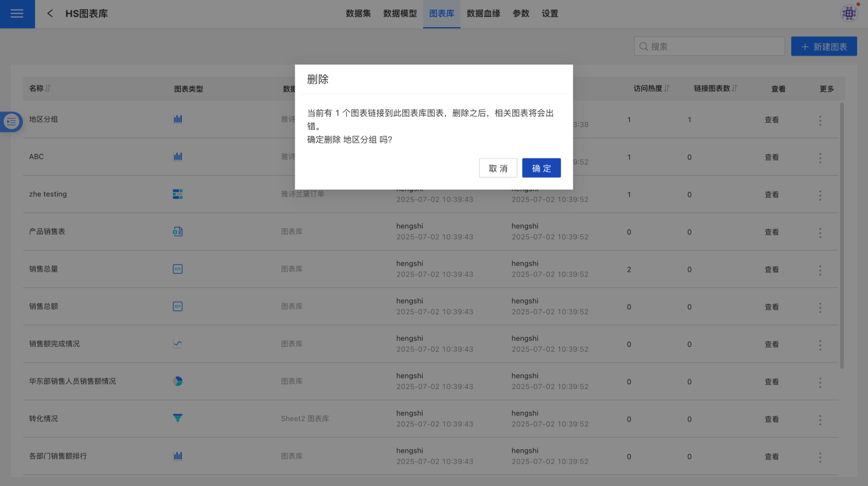
Task: Click the bar chart icon for ABC
Action: (178, 157)
